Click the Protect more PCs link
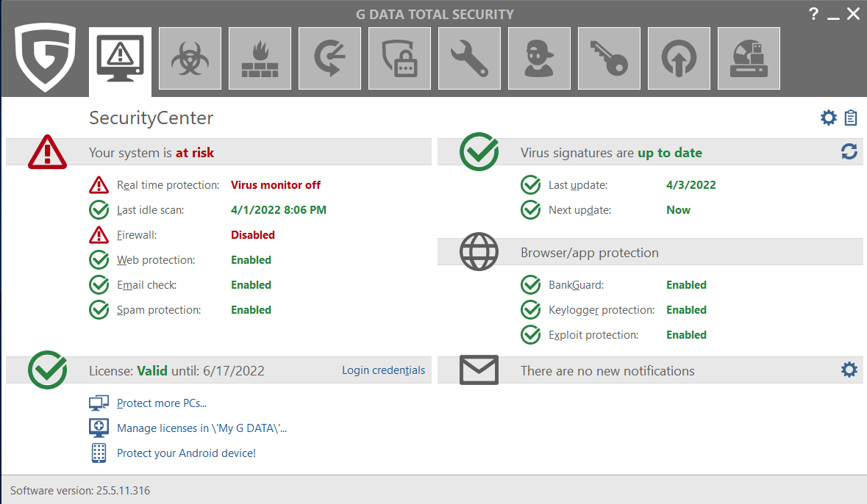867x504 pixels. click(162, 403)
